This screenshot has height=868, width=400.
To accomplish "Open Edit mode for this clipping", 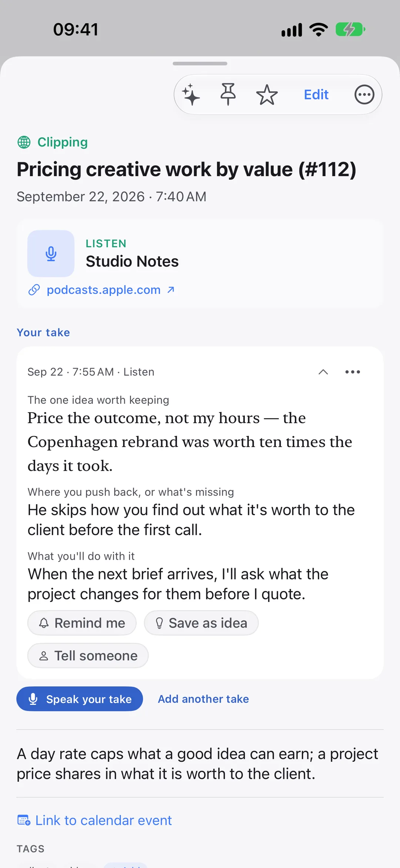I will pos(316,95).
